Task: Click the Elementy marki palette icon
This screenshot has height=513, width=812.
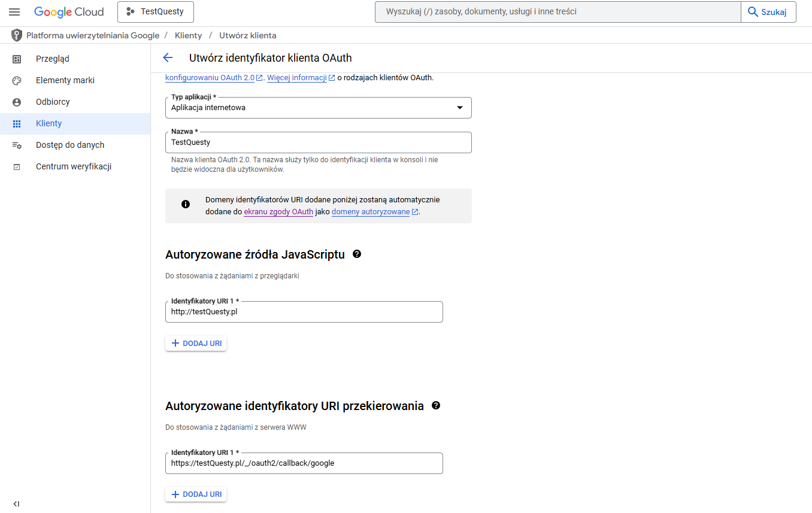Action: pos(17,80)
